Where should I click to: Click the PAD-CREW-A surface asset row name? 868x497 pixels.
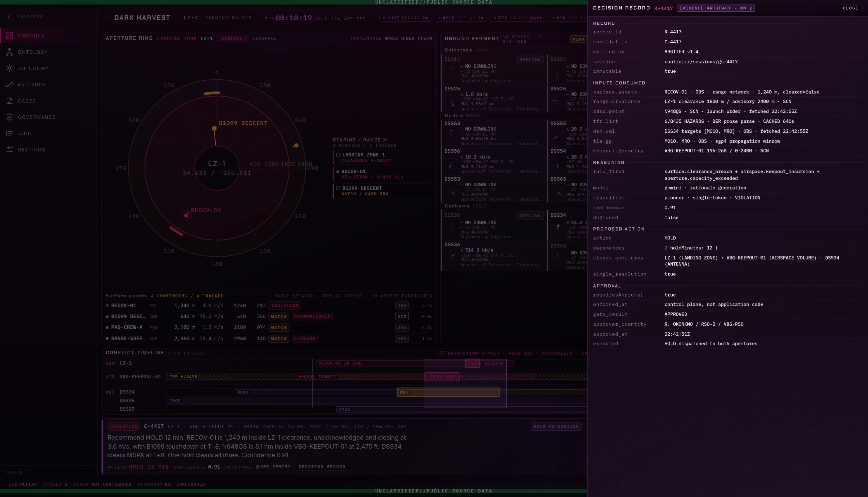127,327
